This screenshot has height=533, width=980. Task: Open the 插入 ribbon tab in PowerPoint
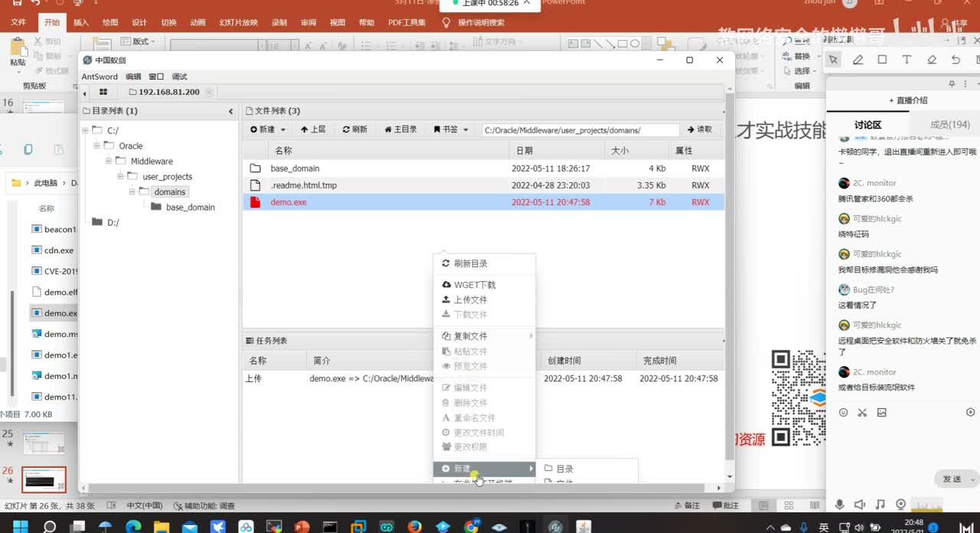click(x=81, y=23)
